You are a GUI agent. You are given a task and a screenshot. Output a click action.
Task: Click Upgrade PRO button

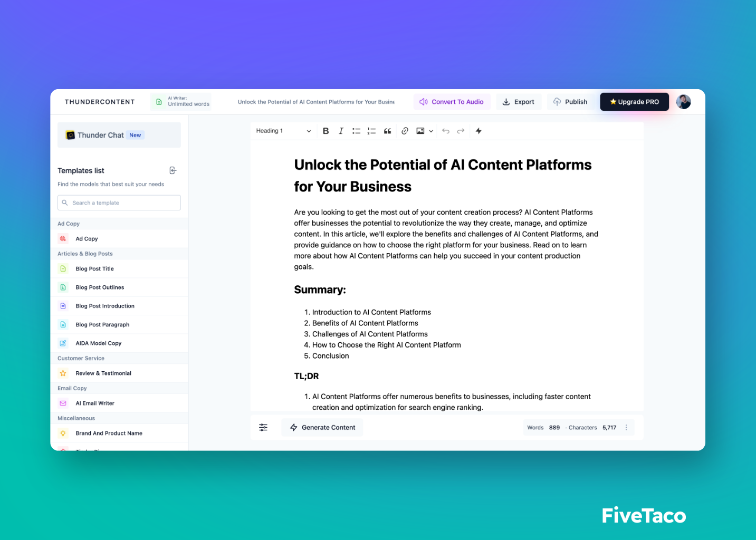[x=634, y=102]
